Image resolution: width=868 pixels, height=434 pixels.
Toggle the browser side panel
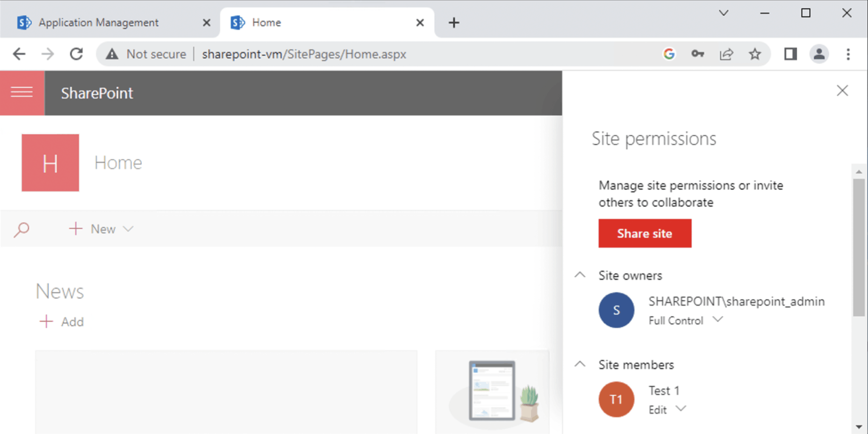pyautogui.click(x=790, y=54)
